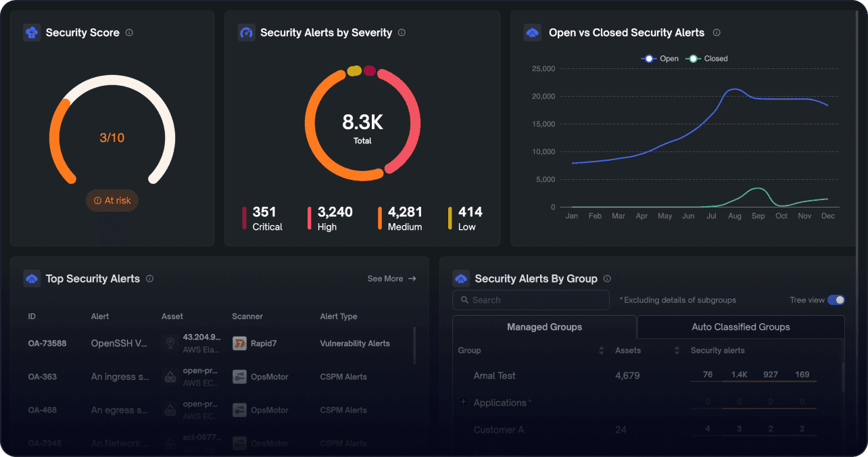Click the OpsMotor scanner icon in row OA-468
Viewport: 868px width, 457px height.
239,410
